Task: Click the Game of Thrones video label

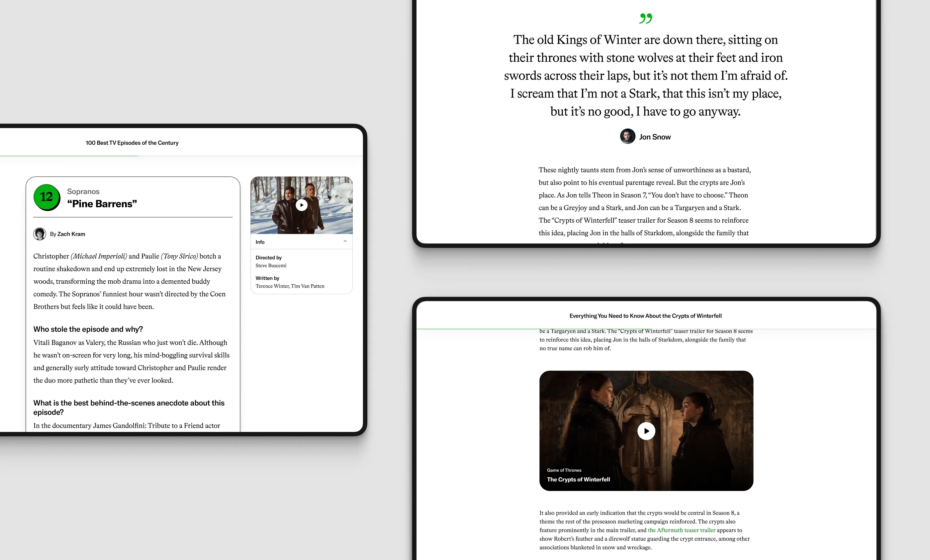Action: [564, 470]
